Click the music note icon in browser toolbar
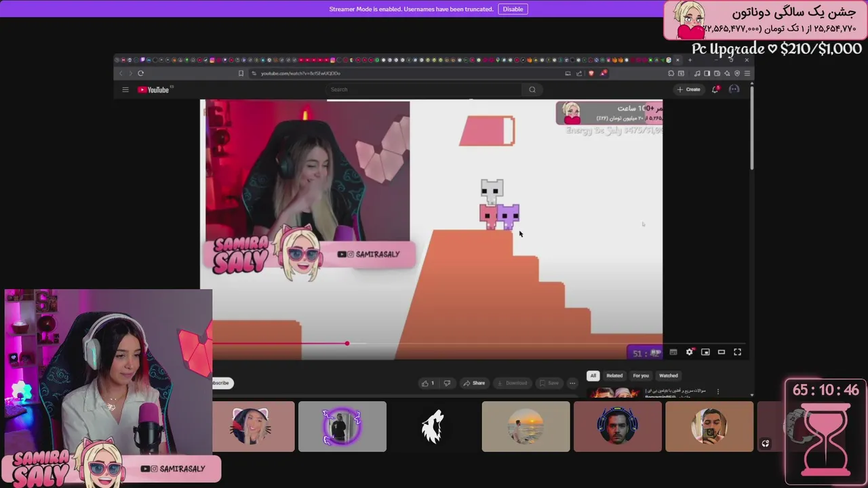Screen dimensions: 868x488 [x=697, y=73]
